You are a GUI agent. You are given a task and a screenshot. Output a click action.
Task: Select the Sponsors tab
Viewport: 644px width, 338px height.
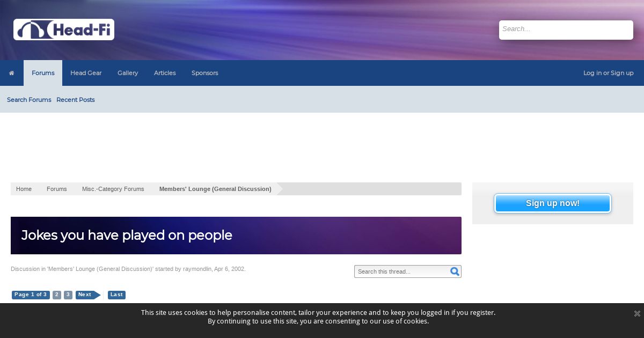point(205,73)
